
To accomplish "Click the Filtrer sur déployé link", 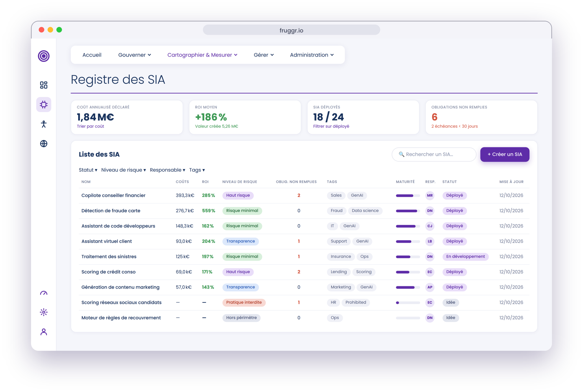I will point(331,126).
